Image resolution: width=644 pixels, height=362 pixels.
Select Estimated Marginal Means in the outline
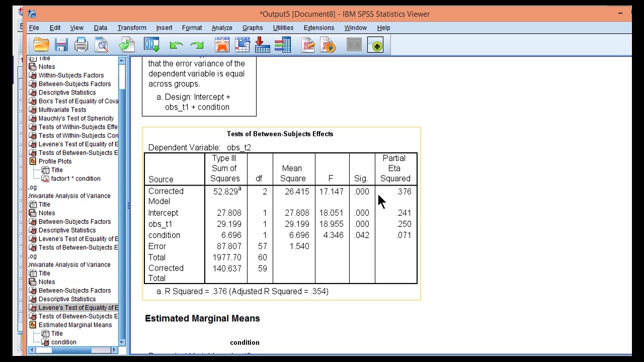click(x=75, y=325)
